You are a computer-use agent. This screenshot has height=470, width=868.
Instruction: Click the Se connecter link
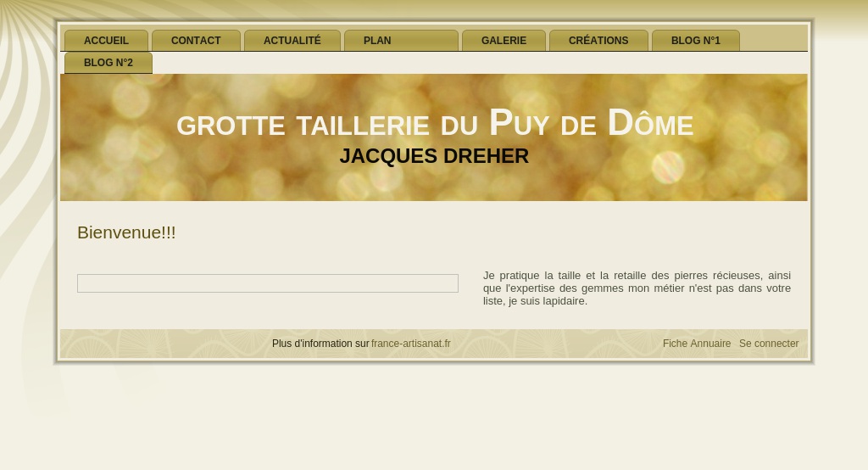pyautogui.click(x=769, y=344)
